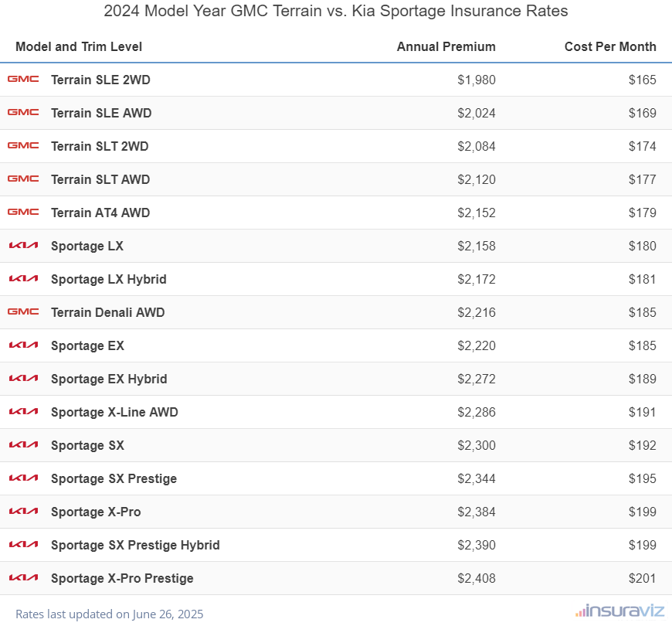Select the $2,158 annual premium value
This screenshot has width=672, height=626.
pyautogui.click(x=477, y=246)
